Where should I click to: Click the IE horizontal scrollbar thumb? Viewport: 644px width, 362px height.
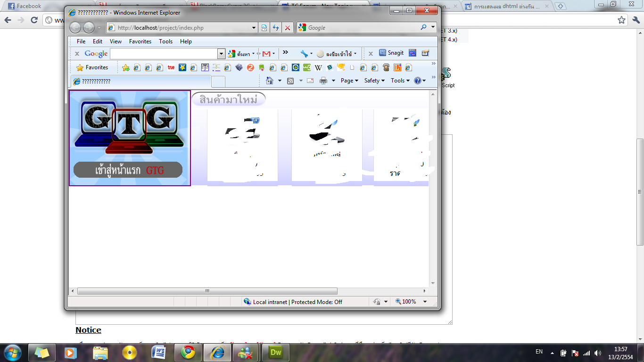(x=207, y=291)
